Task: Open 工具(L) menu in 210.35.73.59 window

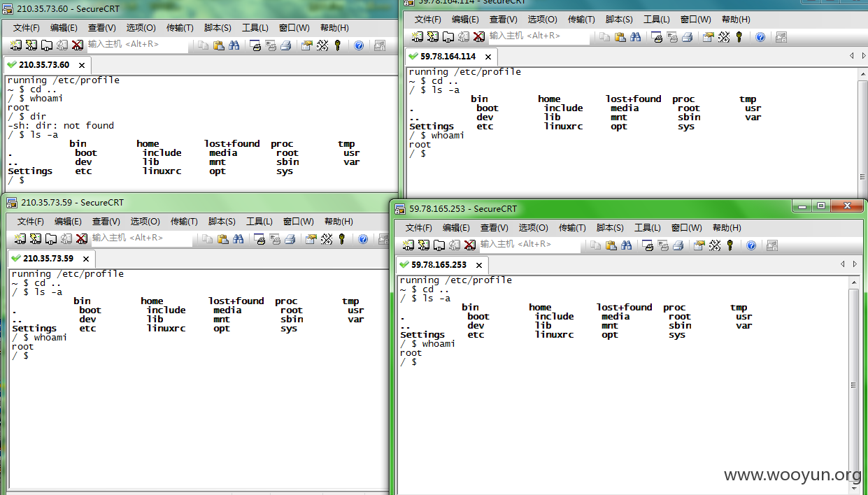Action: coord(259,222)
